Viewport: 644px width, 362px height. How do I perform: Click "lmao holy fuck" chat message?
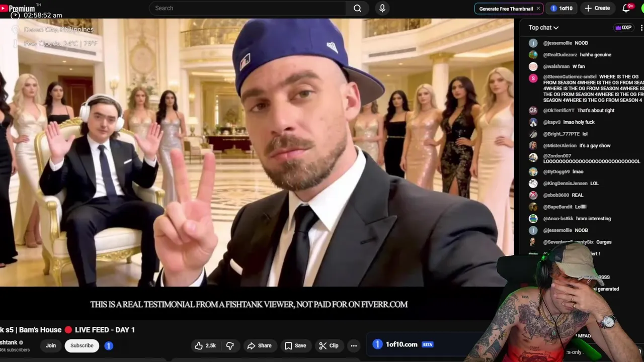579,122
